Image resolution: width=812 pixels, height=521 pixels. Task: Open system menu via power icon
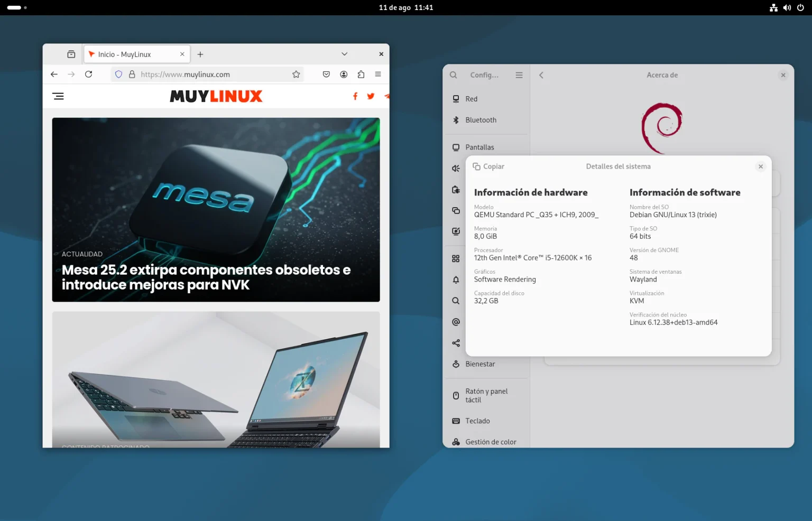click(800, 7)
